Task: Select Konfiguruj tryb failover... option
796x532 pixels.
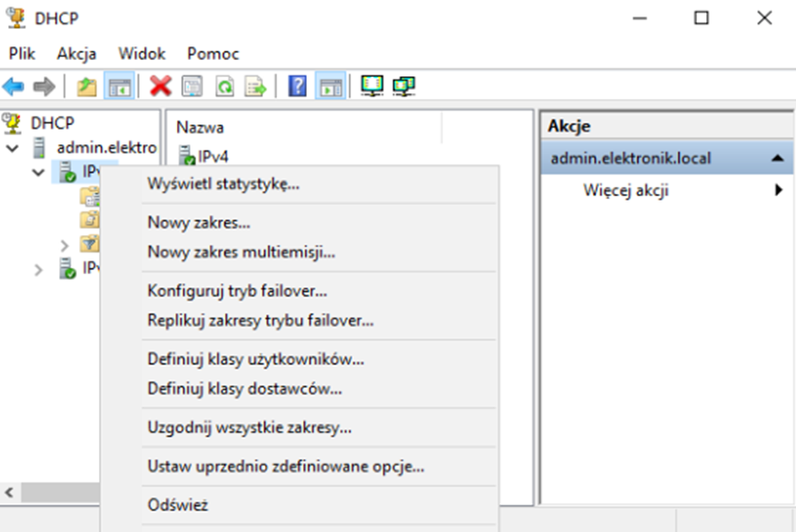Action: [237, 291]
